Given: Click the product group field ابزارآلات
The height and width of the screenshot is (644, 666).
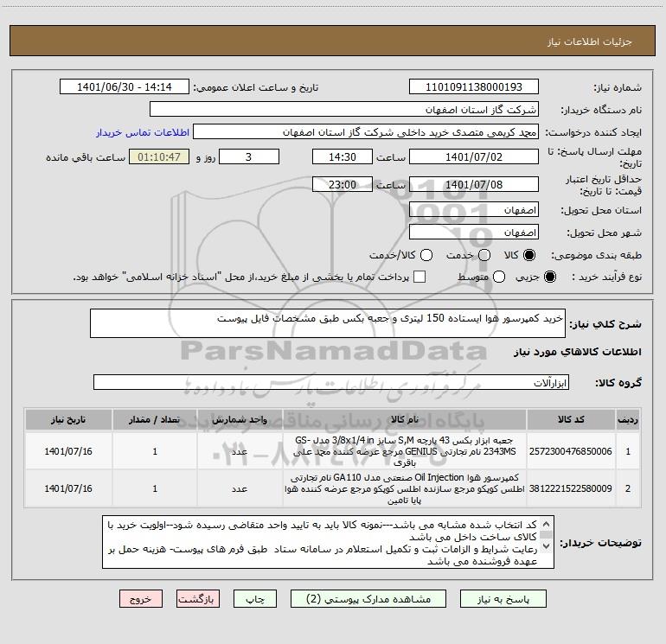Looking at the screenshot, I should (x=331, y=382).
